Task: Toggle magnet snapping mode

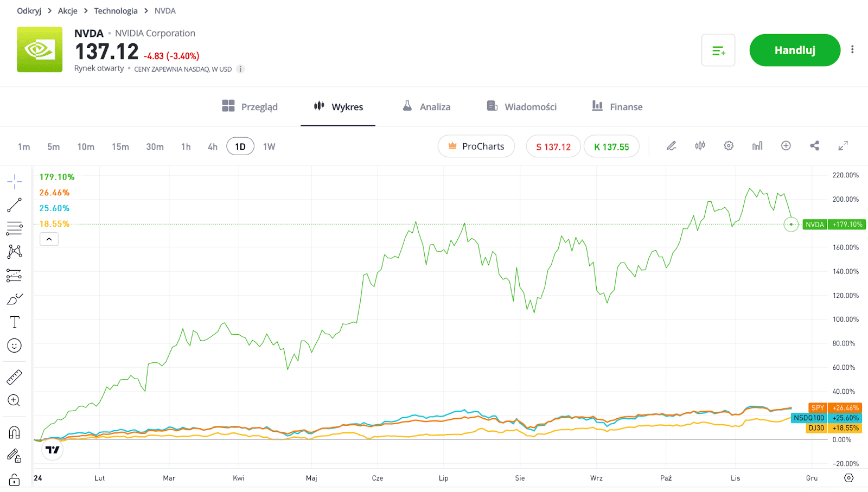Action: pyautogui.click(x=15, y=432)
